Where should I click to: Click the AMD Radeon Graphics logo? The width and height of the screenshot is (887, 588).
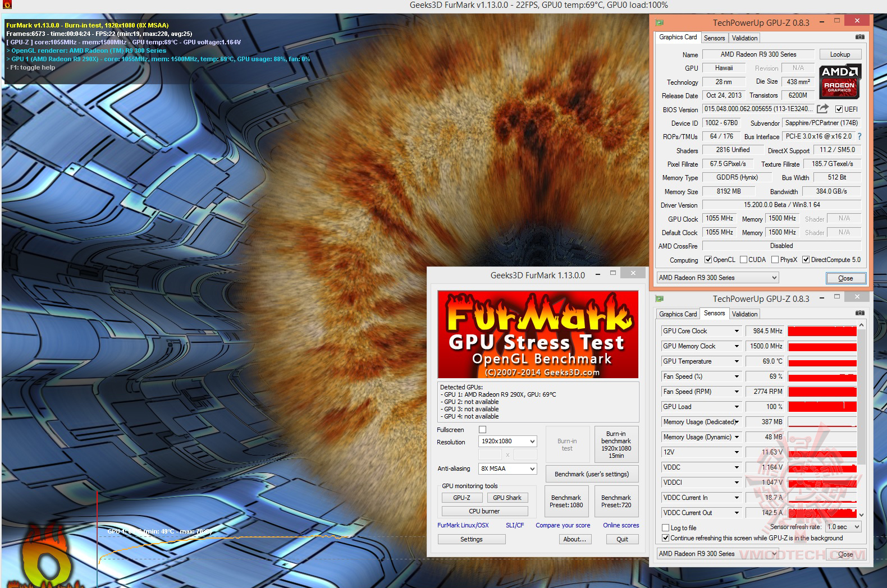840,81
